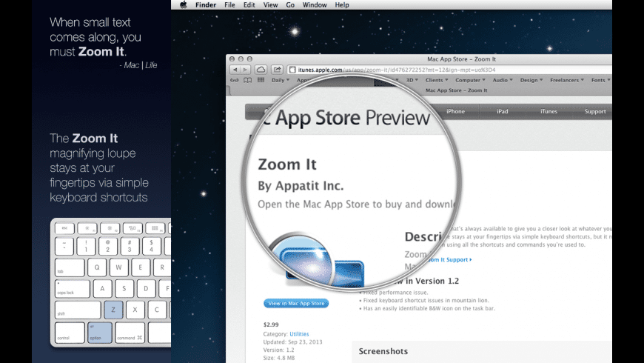644x363 pixels.
Task: Click the esc key on keyboard image
Action: (65, 228)
